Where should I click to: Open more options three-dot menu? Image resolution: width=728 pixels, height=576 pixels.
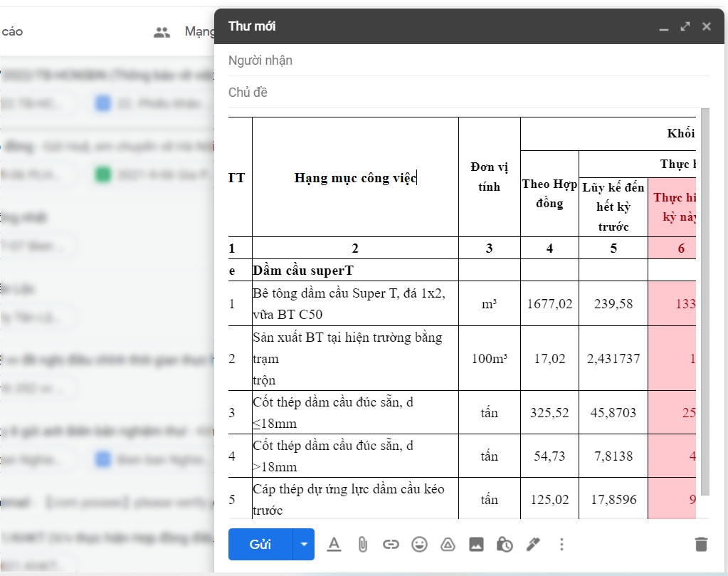tap(561, 544)
